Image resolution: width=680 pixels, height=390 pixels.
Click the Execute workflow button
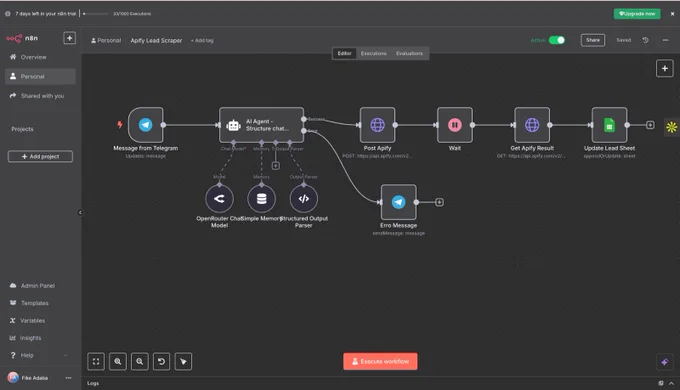point(380,361)
